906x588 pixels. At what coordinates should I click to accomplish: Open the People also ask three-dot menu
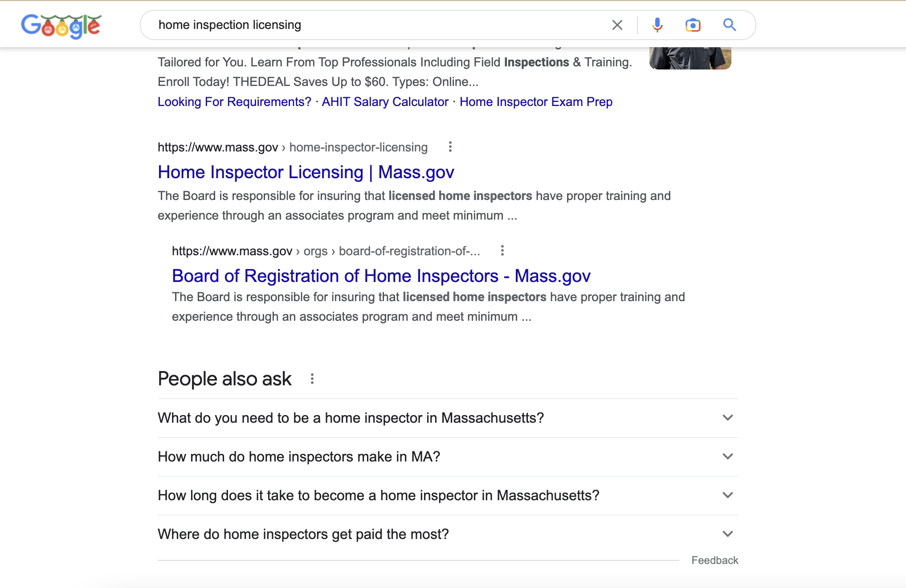[x=312, y=379]
